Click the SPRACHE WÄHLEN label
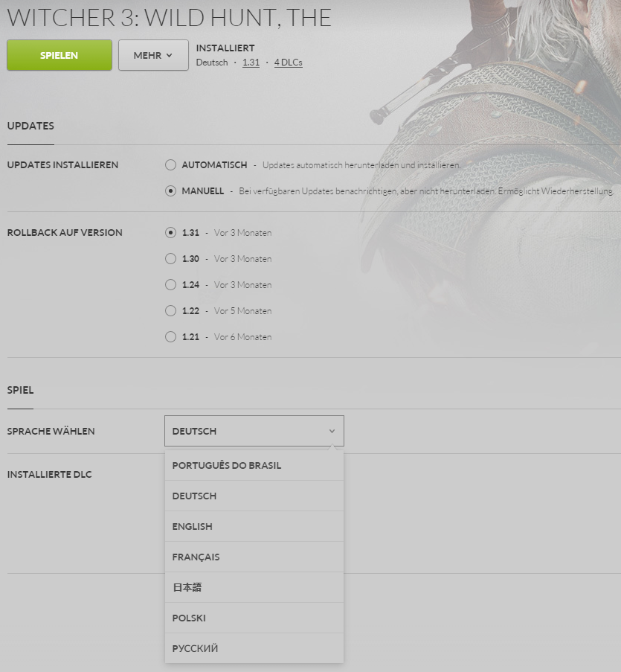The height and width of the screenshot is (672, 621). click(x=51, y=431)
